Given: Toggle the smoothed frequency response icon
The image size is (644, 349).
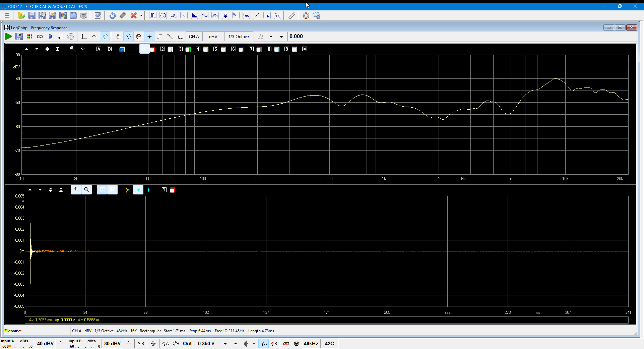Looking at the screenshot, I should click(x=95, y=37).
